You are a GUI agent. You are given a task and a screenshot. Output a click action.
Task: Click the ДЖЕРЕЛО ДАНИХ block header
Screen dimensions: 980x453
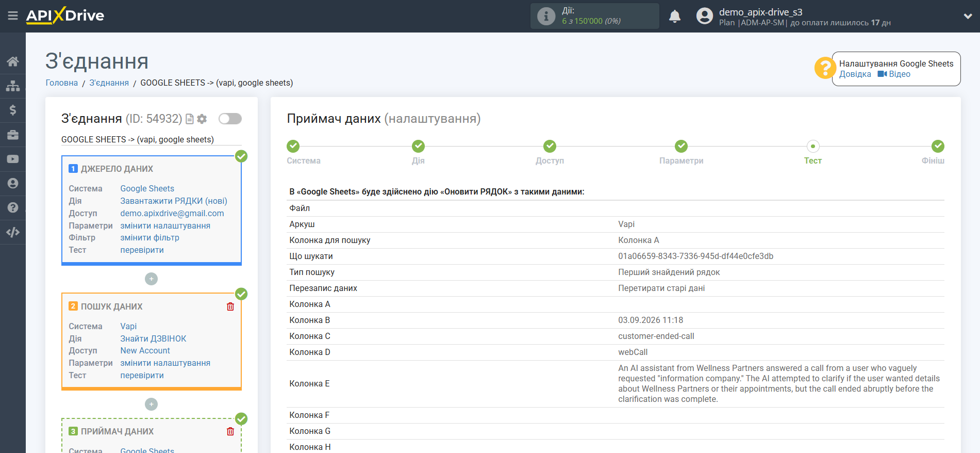[117, 169]
